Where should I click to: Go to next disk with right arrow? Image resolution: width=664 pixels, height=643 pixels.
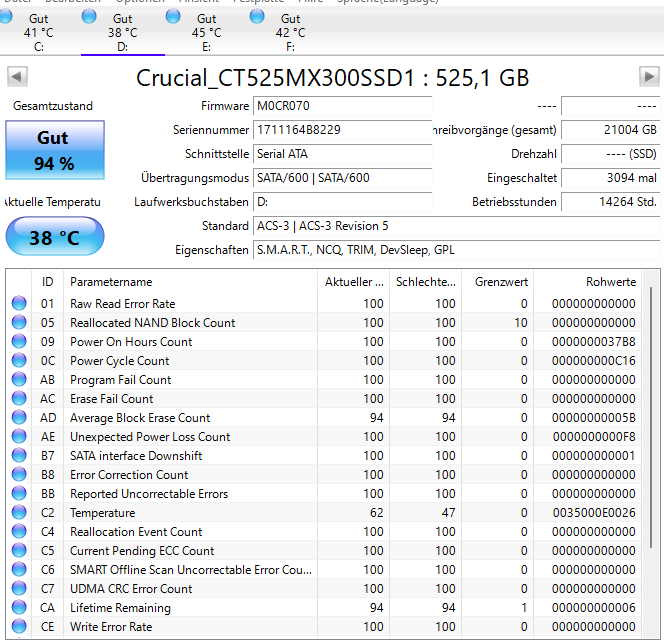[x=649, y=77]
